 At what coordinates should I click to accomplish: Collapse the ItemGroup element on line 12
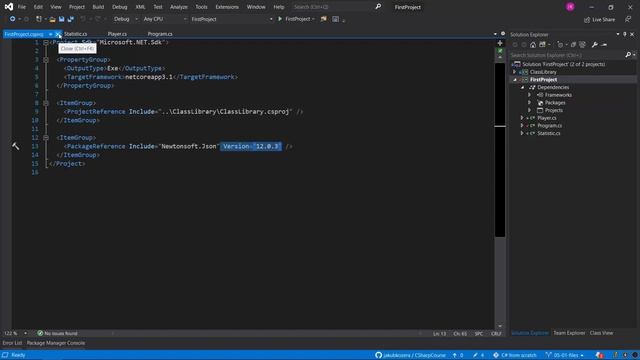46,138
